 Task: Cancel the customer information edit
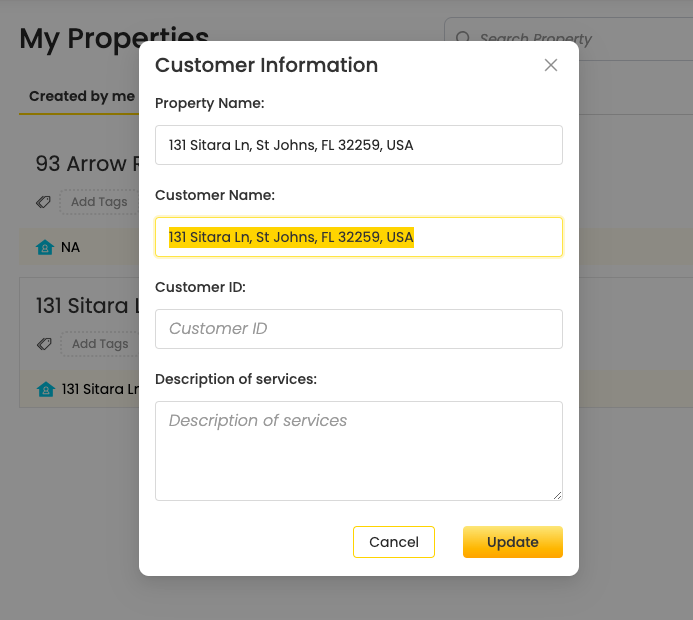(x=393, y=542)
